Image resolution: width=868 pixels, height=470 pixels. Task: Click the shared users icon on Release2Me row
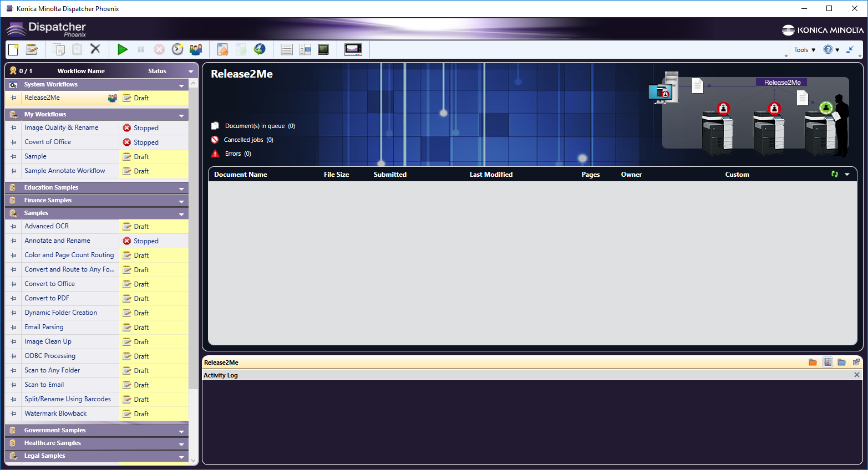pyautogui.click(x=113, y=98)
